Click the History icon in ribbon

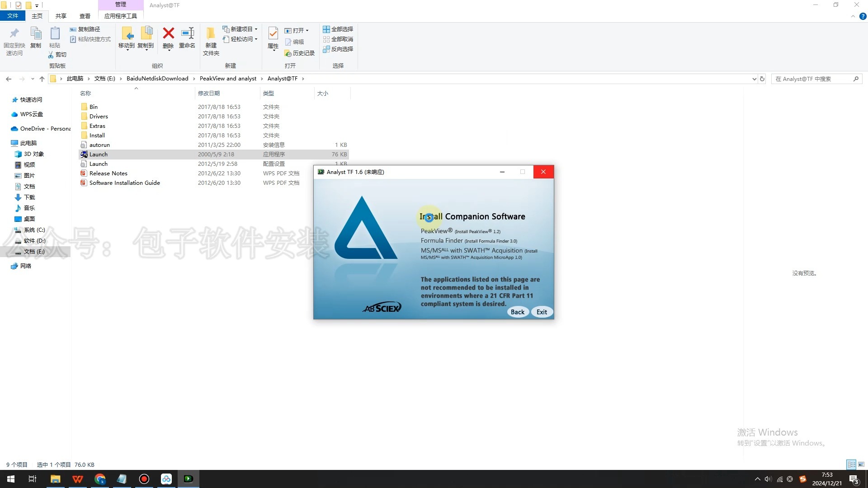(288, 53)
